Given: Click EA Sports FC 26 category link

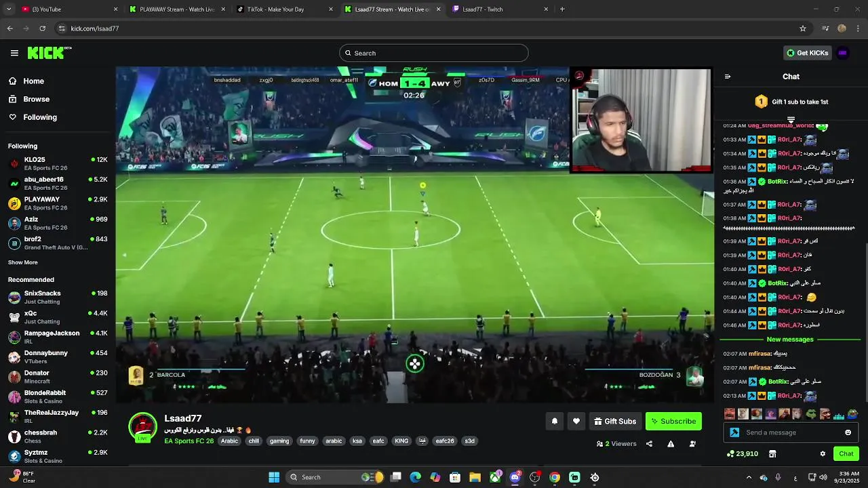Looking at the screenshot, I should [189, 441].
